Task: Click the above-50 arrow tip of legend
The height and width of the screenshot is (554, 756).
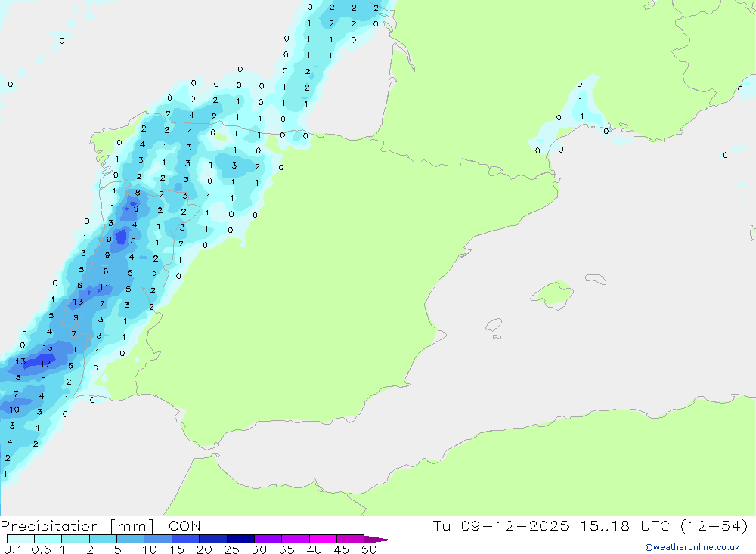Action: coord(379,539)
